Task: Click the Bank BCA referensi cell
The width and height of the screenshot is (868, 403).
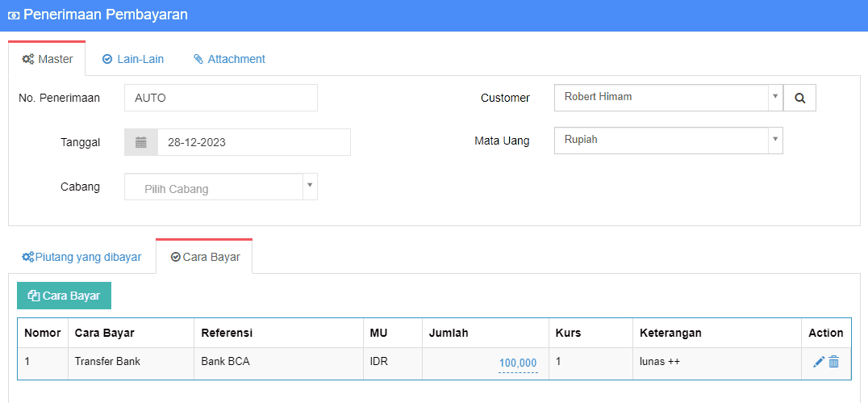Action: pos(225,362)
